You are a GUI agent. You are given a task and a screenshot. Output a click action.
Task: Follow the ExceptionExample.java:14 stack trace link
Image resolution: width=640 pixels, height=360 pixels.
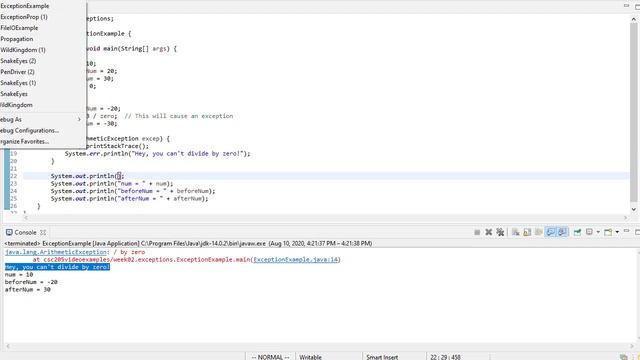(296, 260)
